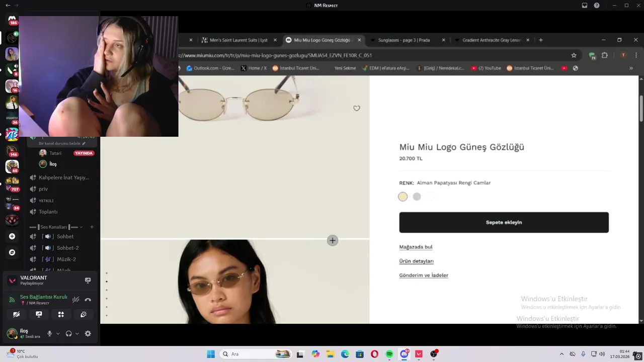The width and height of the screenshot is (644, 362).
Task: Open Gönderim ve İadeler link
Action: click(424, 275)
